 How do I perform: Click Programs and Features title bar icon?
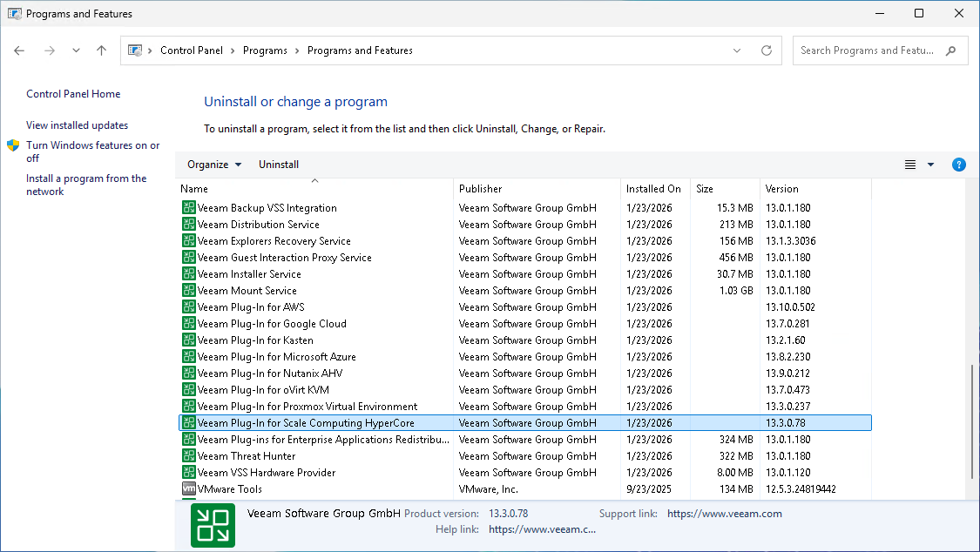(x=15, y=13)
